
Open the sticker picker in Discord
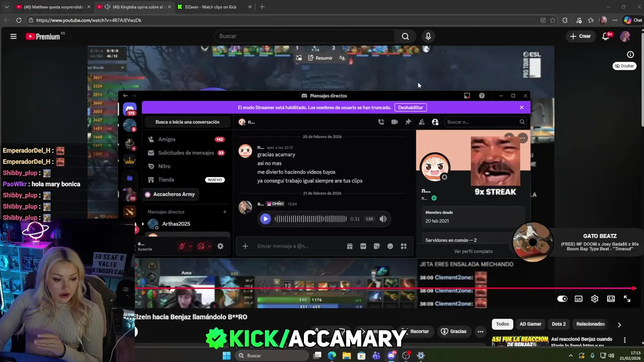coord(377,246)
